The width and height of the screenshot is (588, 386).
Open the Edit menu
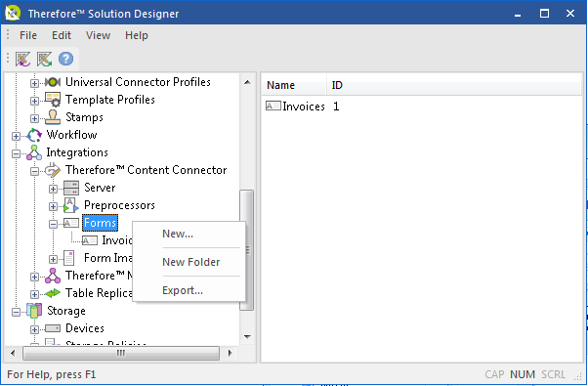62,35
